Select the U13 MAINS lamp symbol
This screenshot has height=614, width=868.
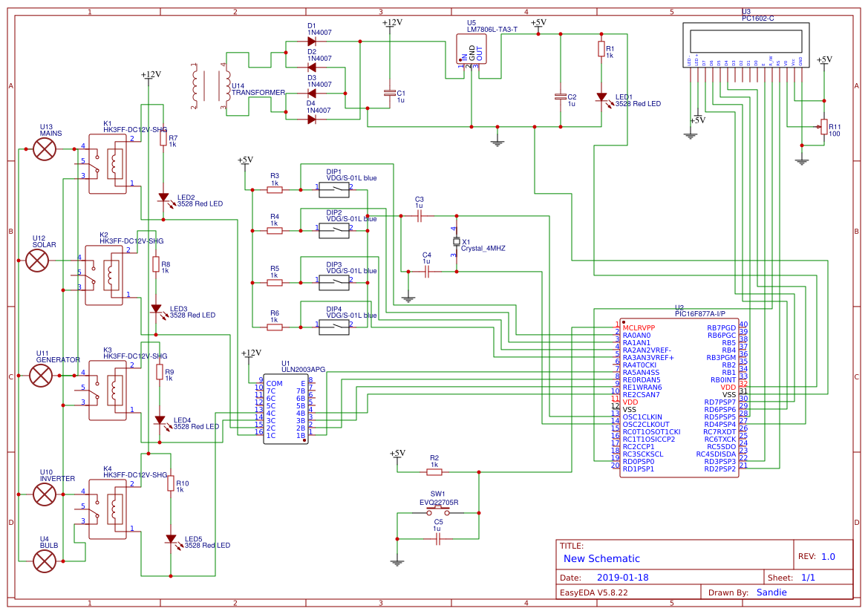[x=45, y=149]
